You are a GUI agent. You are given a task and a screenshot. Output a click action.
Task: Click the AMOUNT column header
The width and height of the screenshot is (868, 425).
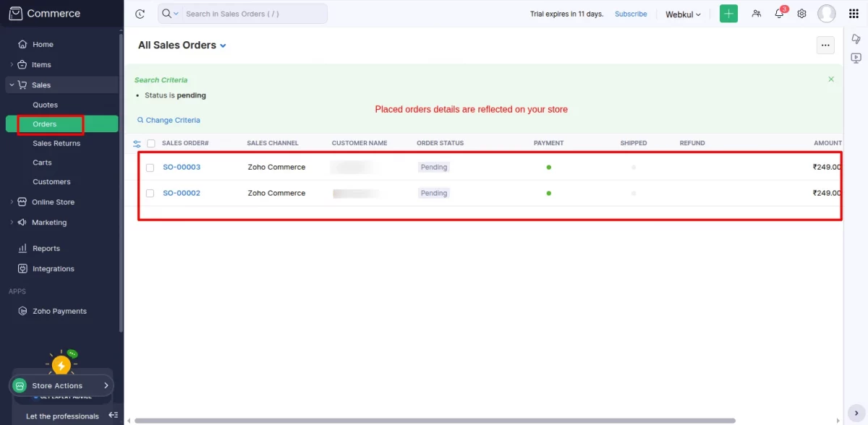[x=827, y=143]
